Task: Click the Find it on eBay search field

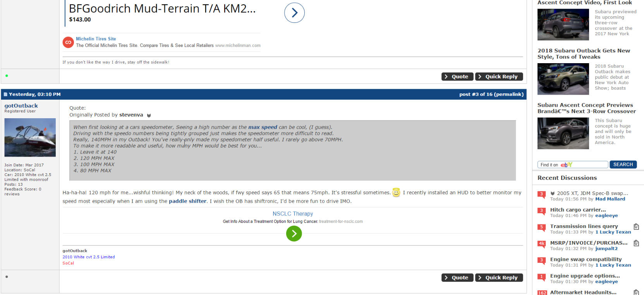Action: 573,165
